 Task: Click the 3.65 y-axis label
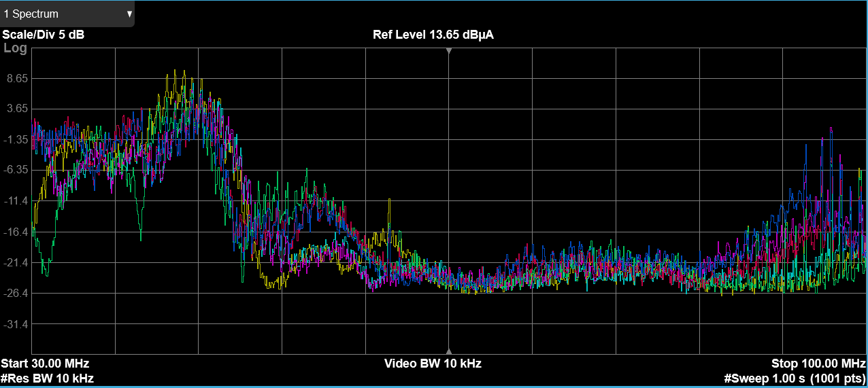click(16, 109)
